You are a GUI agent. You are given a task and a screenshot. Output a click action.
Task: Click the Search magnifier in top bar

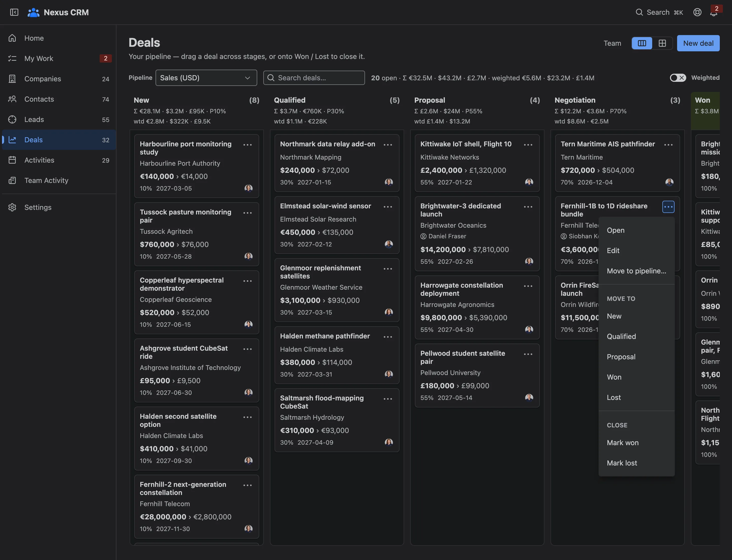639,12
